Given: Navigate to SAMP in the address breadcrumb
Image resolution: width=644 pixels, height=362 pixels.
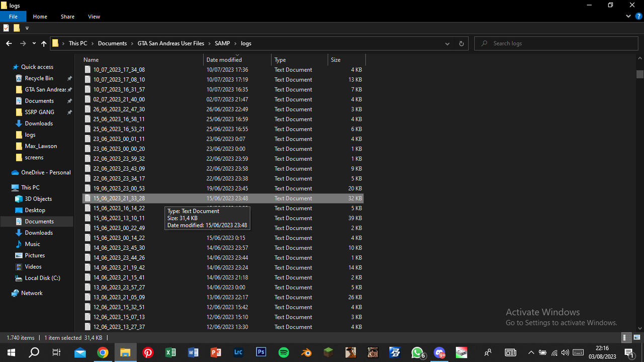Looking at the screenshot, I should (x=222, y=44).
